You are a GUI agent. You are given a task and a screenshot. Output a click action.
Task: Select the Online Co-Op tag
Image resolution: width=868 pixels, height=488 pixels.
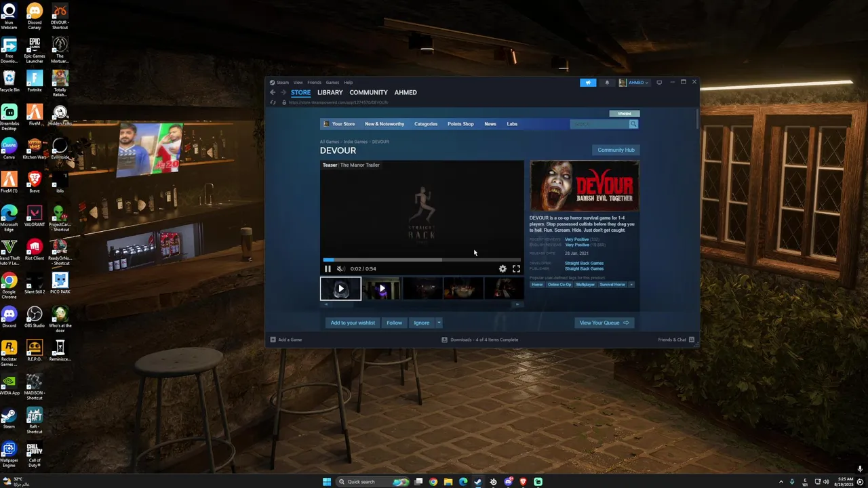tap(559, 285)
